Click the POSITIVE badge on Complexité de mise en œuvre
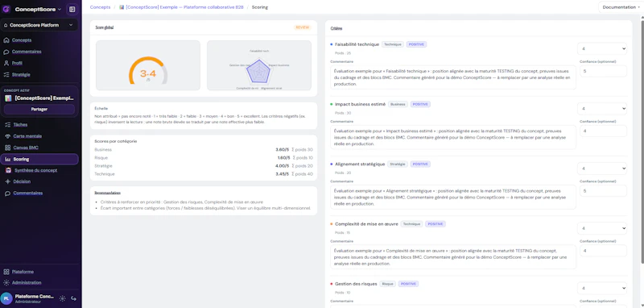 (436, 224)
